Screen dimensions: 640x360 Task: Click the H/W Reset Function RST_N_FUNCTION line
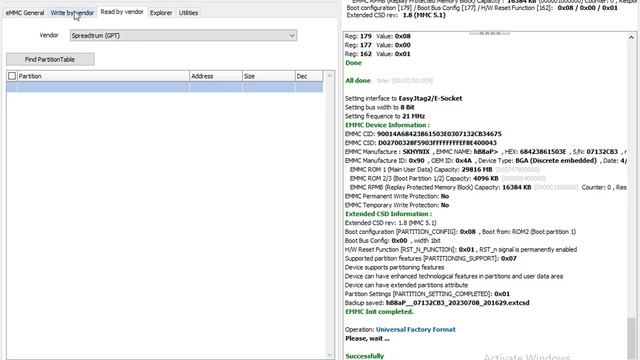[461, 249]
